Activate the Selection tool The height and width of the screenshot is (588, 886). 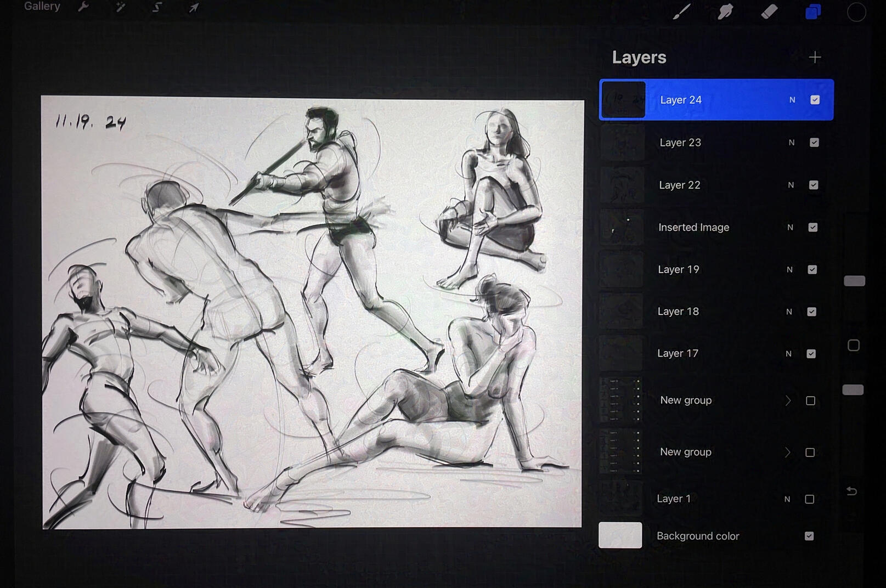tap(157, 7)
